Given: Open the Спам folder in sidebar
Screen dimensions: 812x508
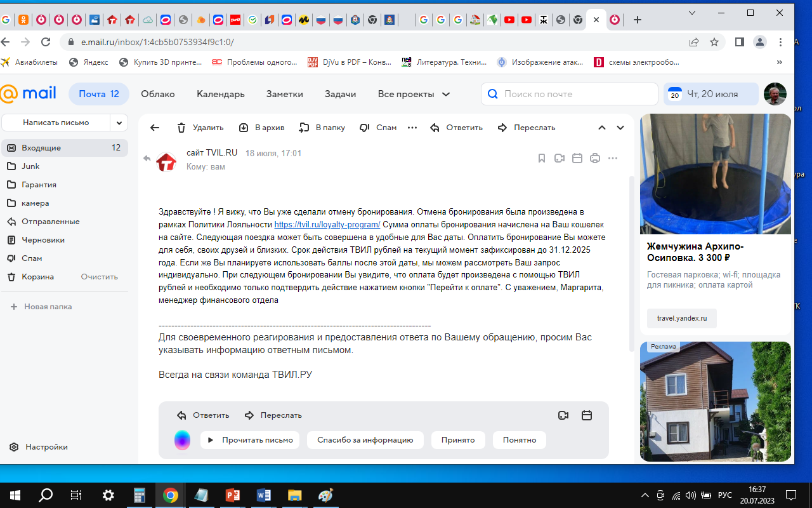Looking at the screenshot, I should click(64, 258).
